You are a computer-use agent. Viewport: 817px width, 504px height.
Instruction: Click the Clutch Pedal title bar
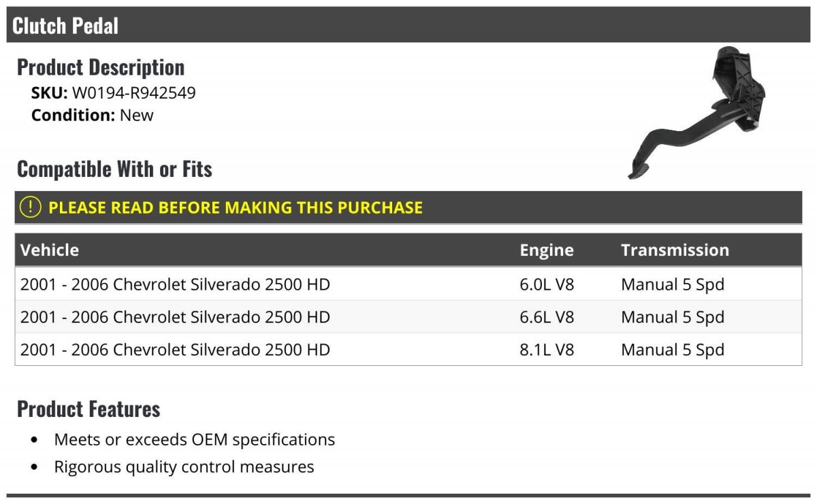408,25
